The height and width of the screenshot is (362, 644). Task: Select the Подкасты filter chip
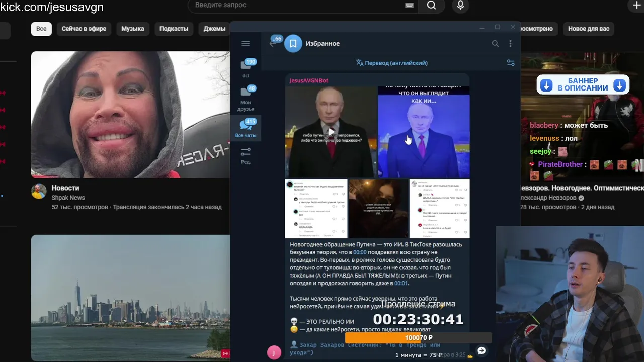point(174,29)
